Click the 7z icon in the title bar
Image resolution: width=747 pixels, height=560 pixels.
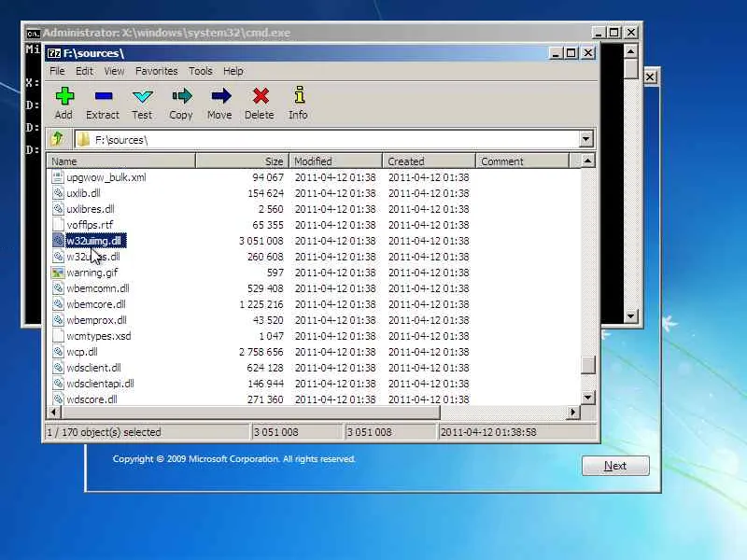(54, 53)
